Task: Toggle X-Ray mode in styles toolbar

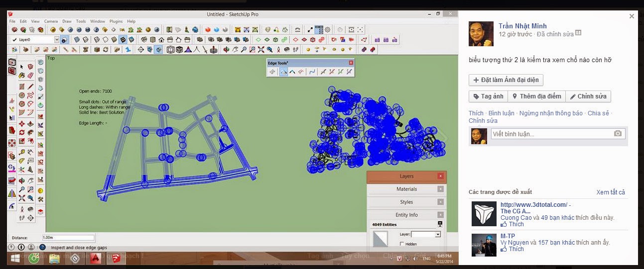Action: (77, 39)
